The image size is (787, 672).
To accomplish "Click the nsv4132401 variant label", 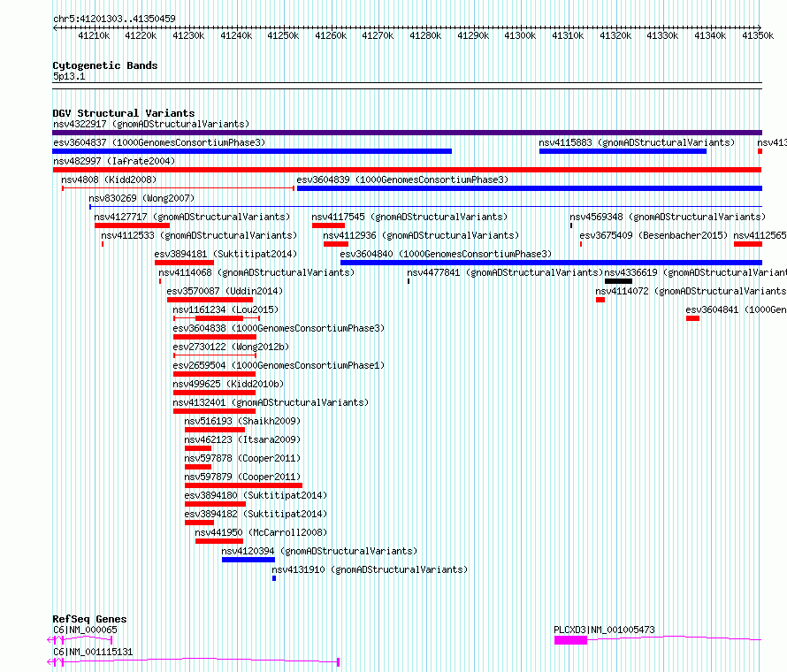I will pyautogui.click(x=271, y=402).
